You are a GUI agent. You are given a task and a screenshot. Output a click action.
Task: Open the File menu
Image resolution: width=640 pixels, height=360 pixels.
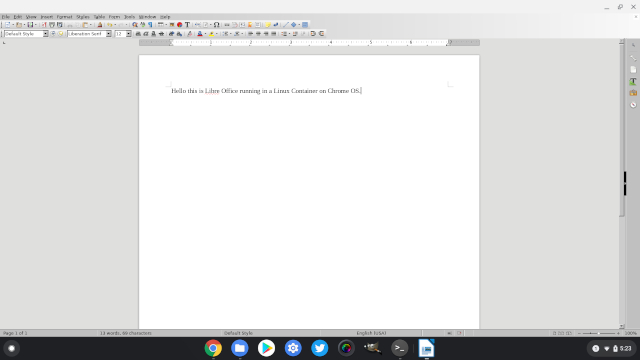[x=6, y=17]
